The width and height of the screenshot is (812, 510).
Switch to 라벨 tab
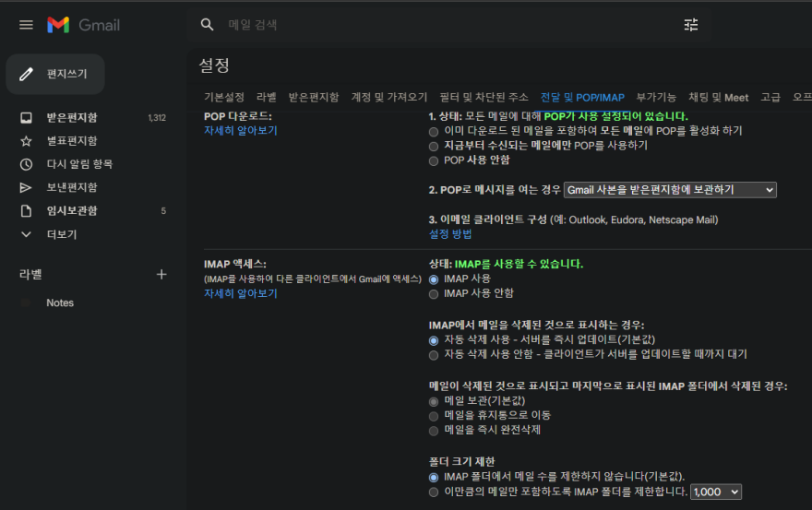(x=266, y=98)
